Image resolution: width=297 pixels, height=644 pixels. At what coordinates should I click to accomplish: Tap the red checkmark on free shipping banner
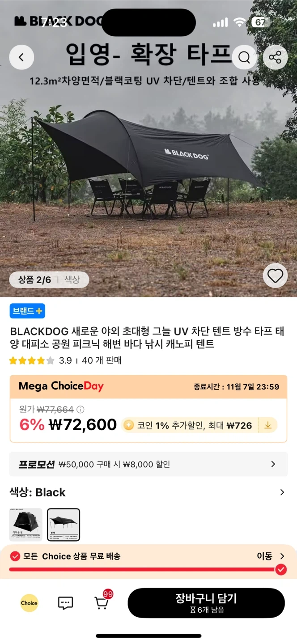(281, 570)
